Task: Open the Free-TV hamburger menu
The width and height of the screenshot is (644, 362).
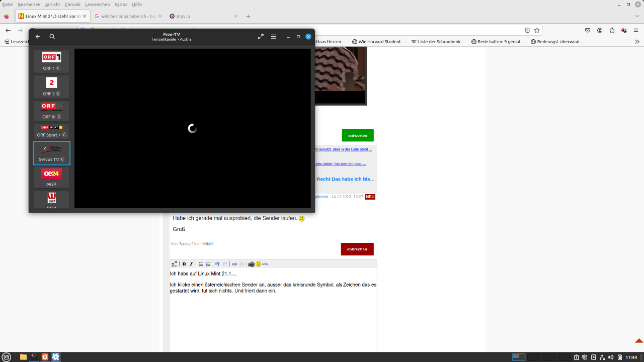Action: 274,37
